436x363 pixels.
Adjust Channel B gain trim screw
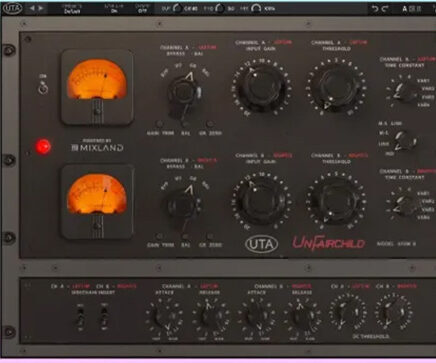click(x=160, y=237)
